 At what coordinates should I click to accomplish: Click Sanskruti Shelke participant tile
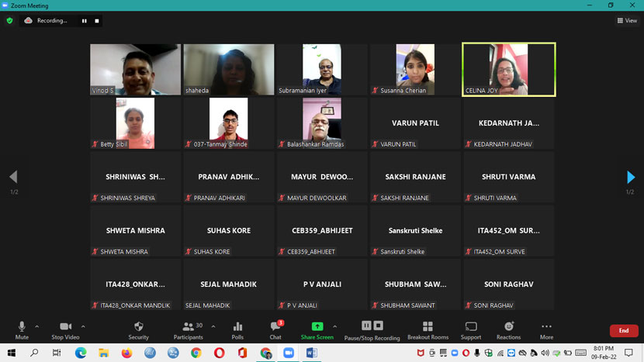point(415,231)
